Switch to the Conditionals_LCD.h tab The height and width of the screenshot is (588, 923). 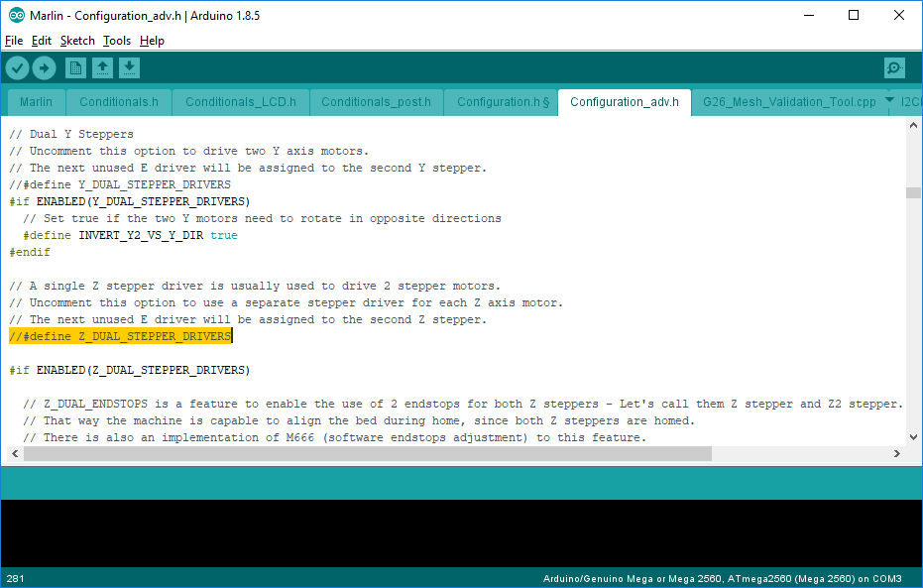pos(240,101)
